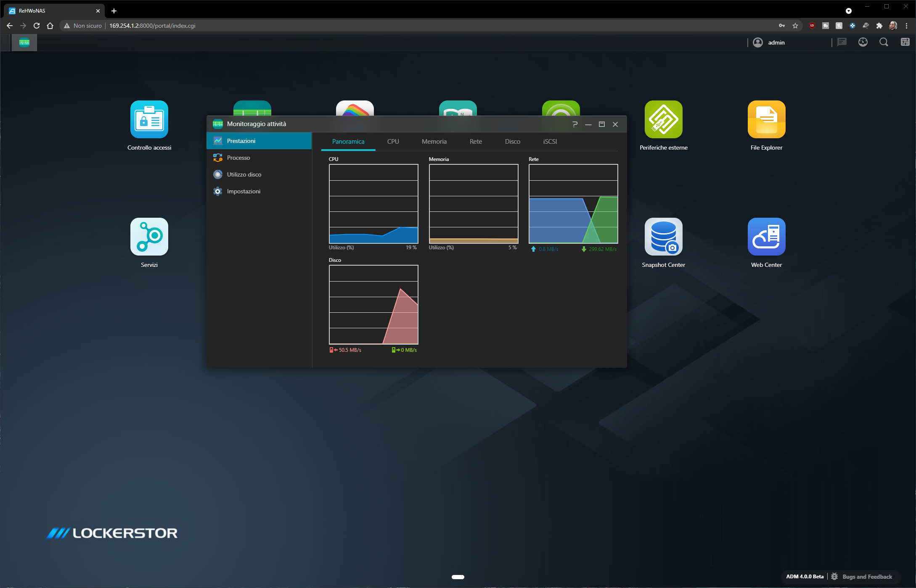The image size is (916, 588).
Task: Launch the Web Center app
Action: 766,237
